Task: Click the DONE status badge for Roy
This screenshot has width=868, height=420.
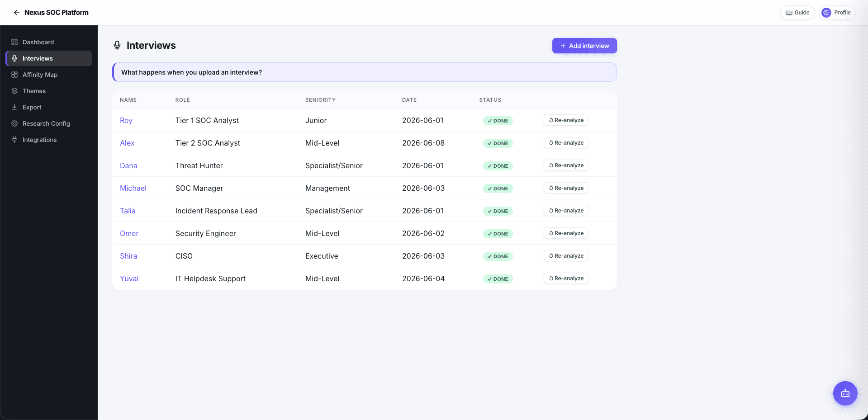Action: (x=498, y=121)
